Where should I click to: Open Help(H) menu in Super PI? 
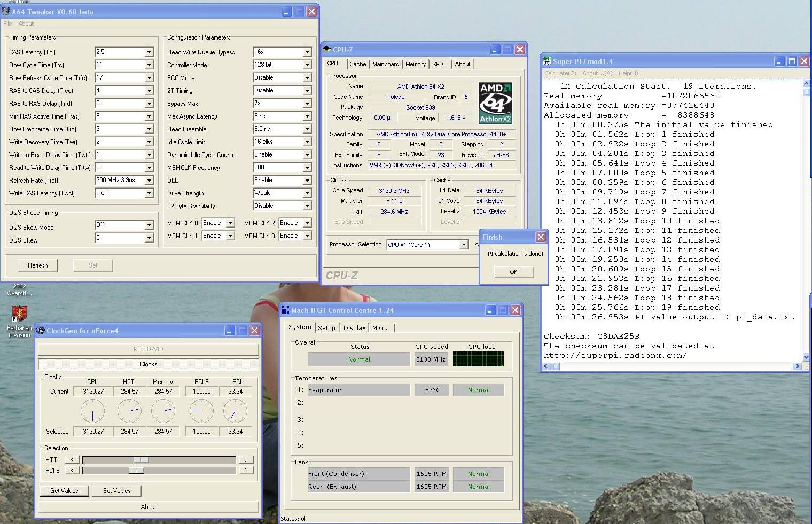628,73
